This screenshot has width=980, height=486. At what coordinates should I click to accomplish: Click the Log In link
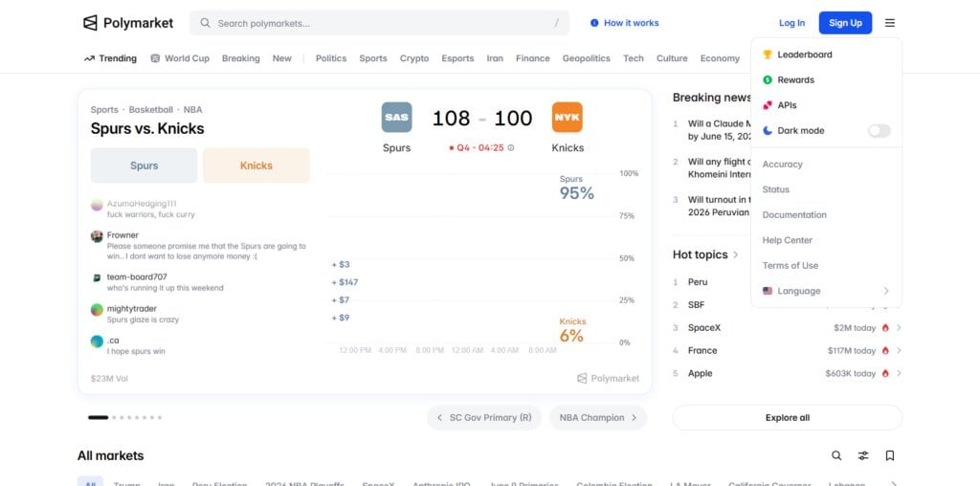pos(791,23)
